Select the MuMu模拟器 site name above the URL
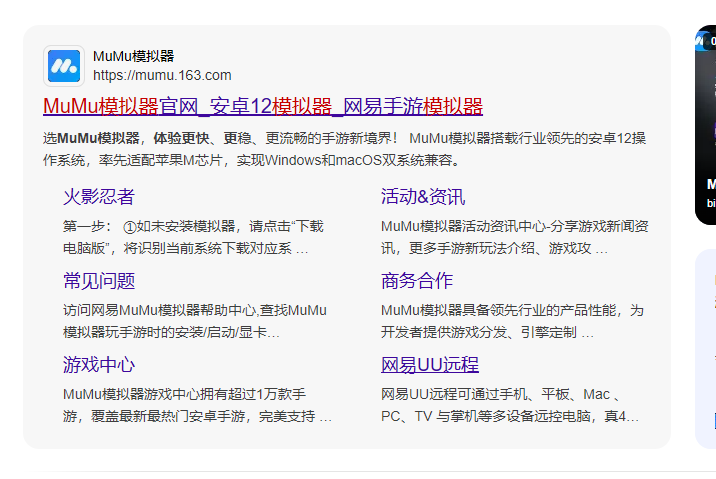Image resolution: width=716 pixels, height=479 pixels. 133,56
